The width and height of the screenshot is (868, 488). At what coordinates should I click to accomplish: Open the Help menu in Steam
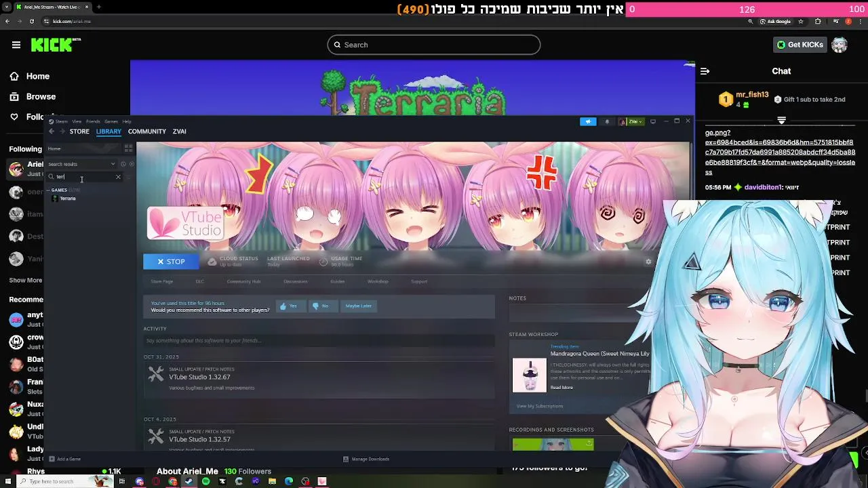[127, 121]
